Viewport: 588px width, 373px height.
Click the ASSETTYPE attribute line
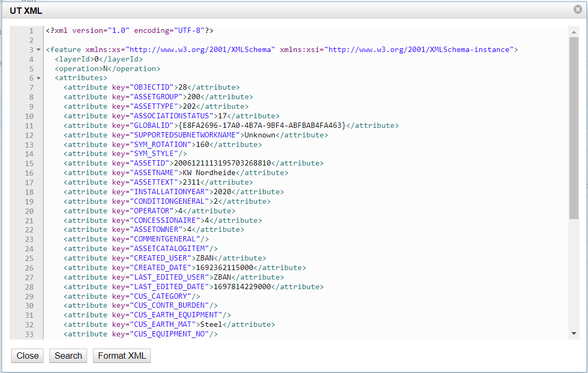point(156,106)
